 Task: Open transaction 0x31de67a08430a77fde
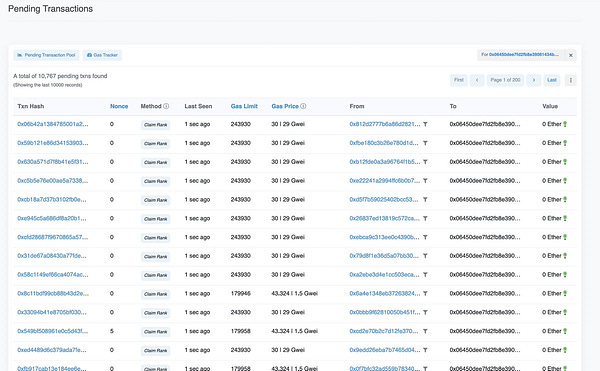point(52,256)
